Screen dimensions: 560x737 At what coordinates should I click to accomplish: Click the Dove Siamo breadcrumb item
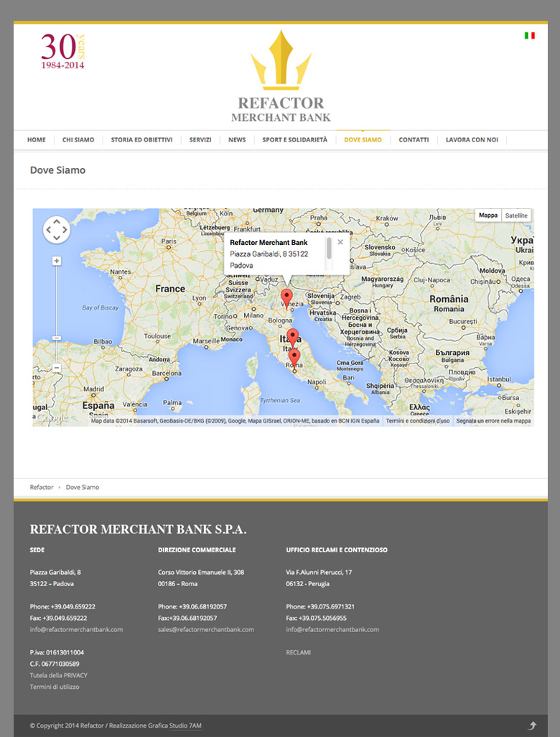83,487
